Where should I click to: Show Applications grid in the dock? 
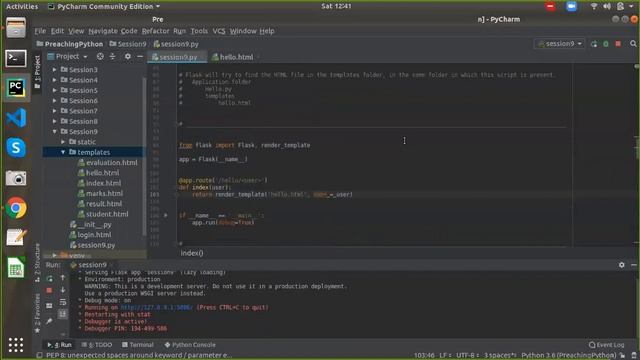[16, 345]
